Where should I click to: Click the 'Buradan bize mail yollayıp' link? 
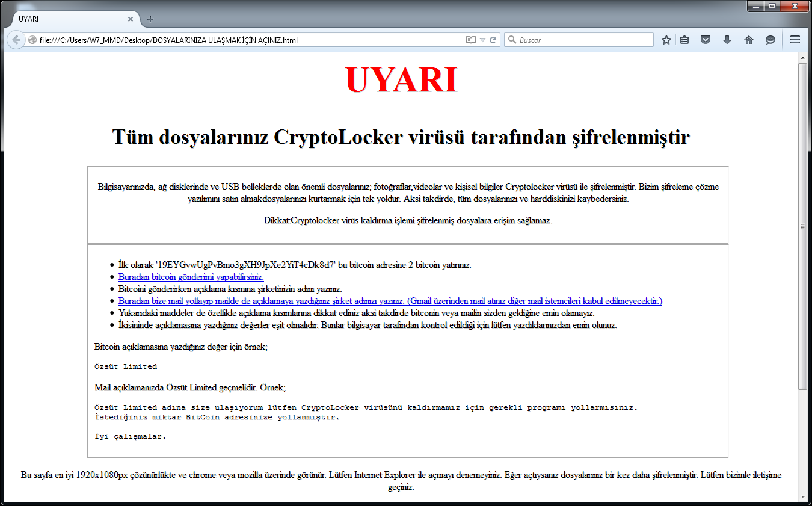coord(390,301)
